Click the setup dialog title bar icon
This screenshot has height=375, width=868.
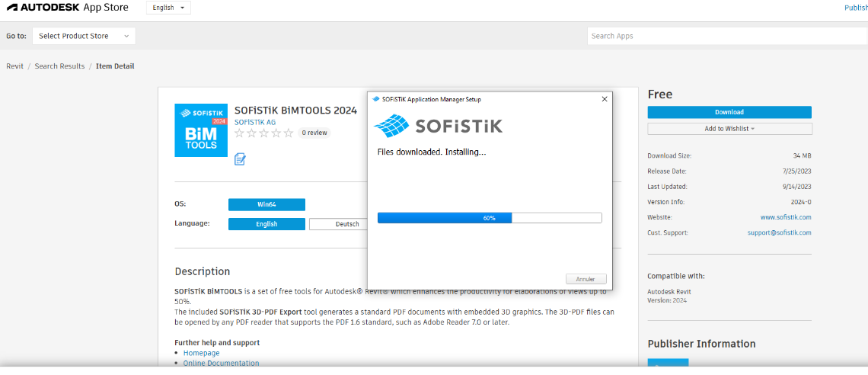point(376,100)
